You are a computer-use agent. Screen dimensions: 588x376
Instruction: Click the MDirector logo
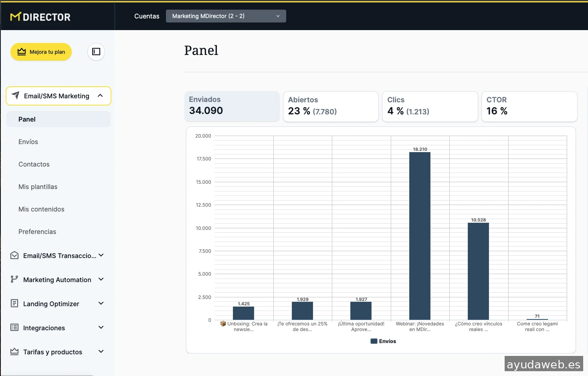pos(40,17)
